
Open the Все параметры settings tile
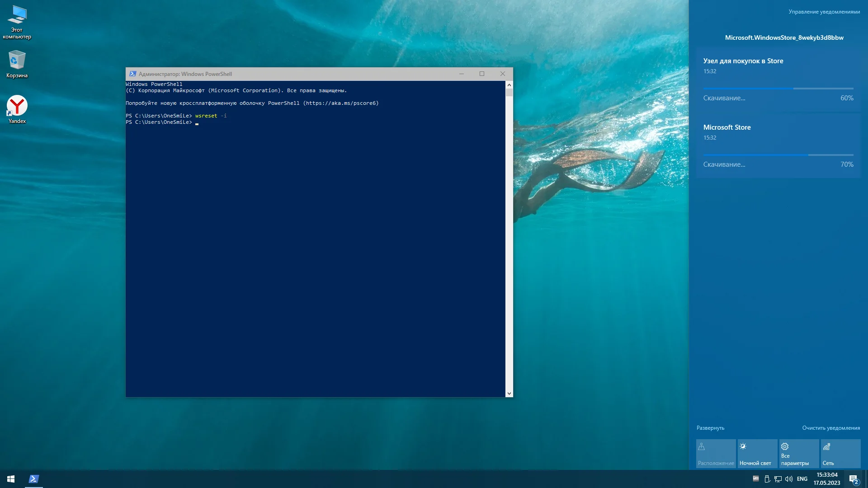[799, 454]
